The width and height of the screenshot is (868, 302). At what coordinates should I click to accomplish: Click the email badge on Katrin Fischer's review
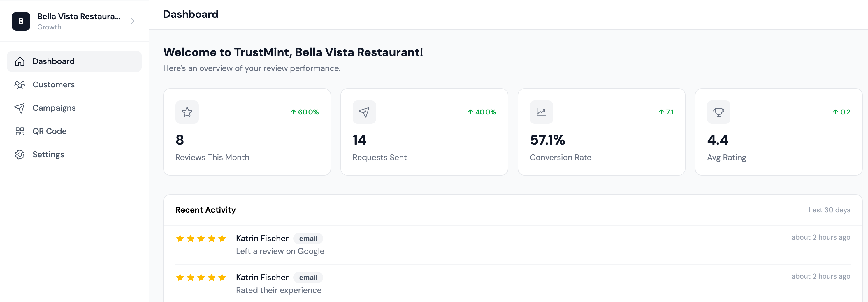(x=308, y=239)
